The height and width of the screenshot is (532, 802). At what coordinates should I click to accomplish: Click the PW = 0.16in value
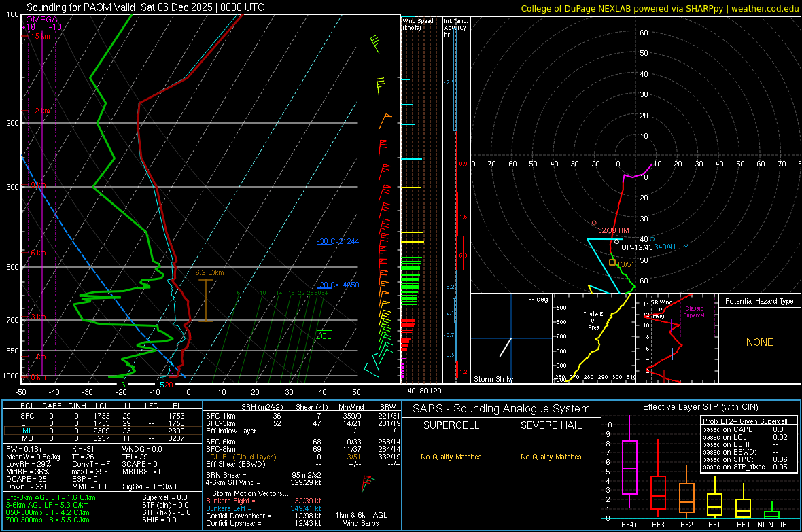(x=25, y=449)
